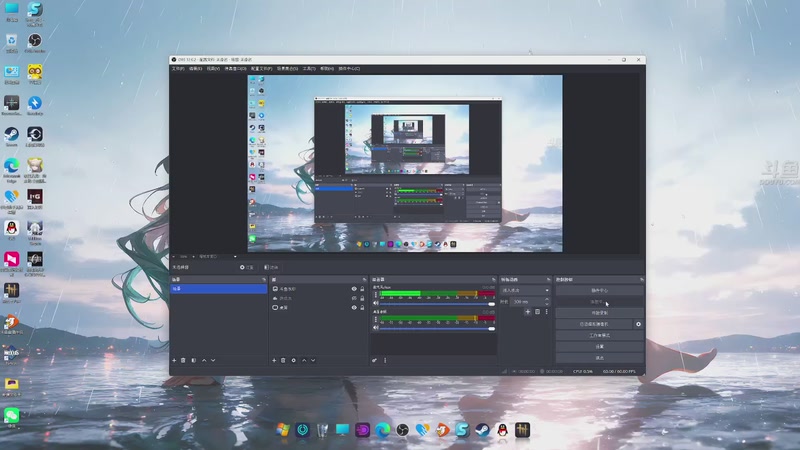Open WeChat desktop icon
Viewport: 800px width, 450px height.
click(x=12, y=418)
